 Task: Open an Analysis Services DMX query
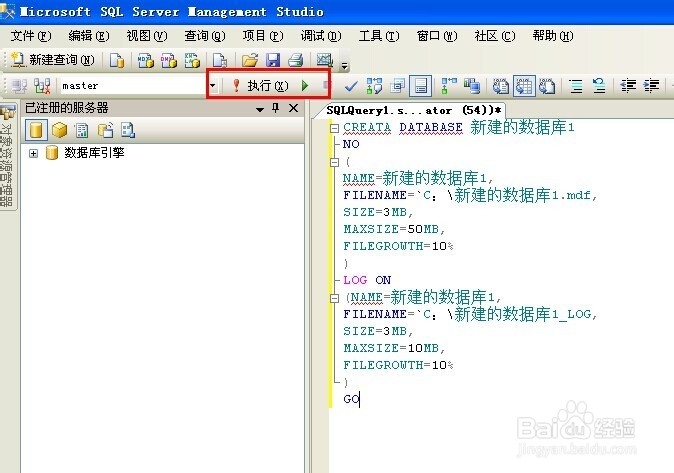[168, 60]
